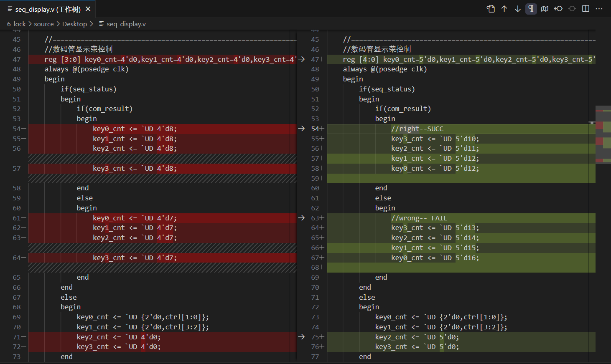The height and width of the screenshot is (364, 611).
Task: Split the editor with the split icon
Action: (x=586, y=9)
